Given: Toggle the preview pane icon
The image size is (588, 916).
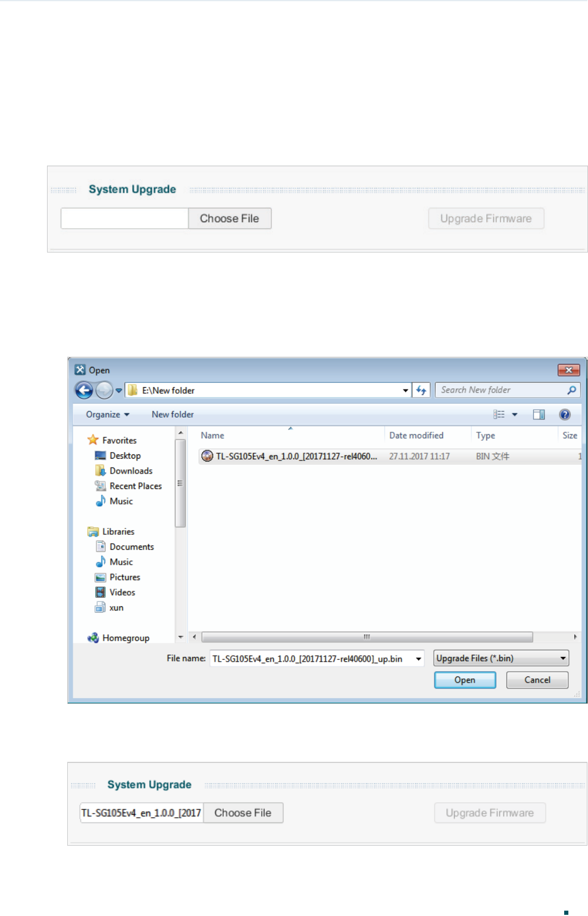Looking at the screenshot, I should (539, 415).
